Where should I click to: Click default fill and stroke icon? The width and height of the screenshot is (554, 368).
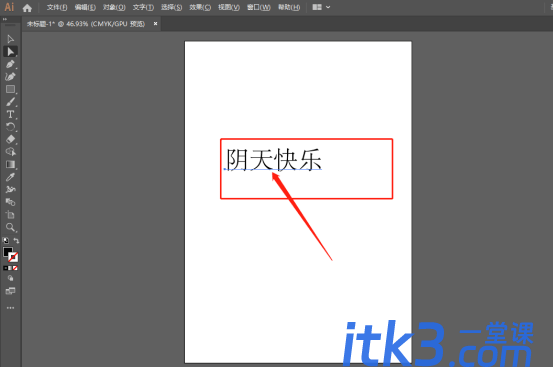point(6,241)
